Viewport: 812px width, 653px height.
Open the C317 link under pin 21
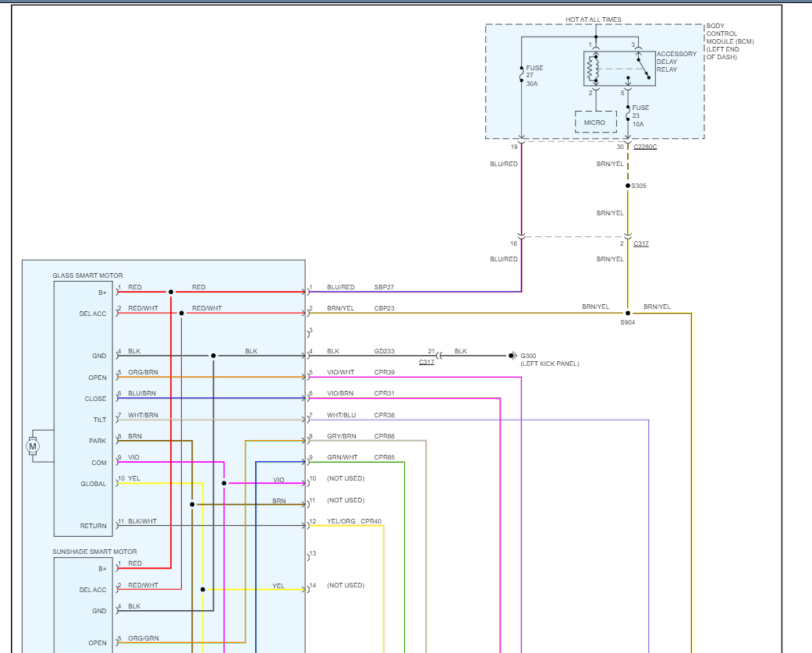pos(427,362)
